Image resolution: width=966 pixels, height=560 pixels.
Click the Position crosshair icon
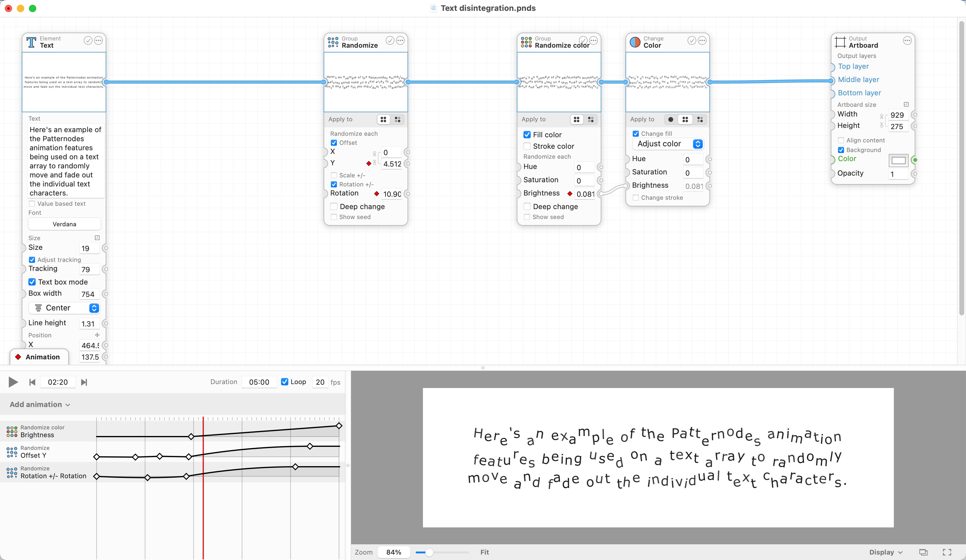(x=97, y=335)
